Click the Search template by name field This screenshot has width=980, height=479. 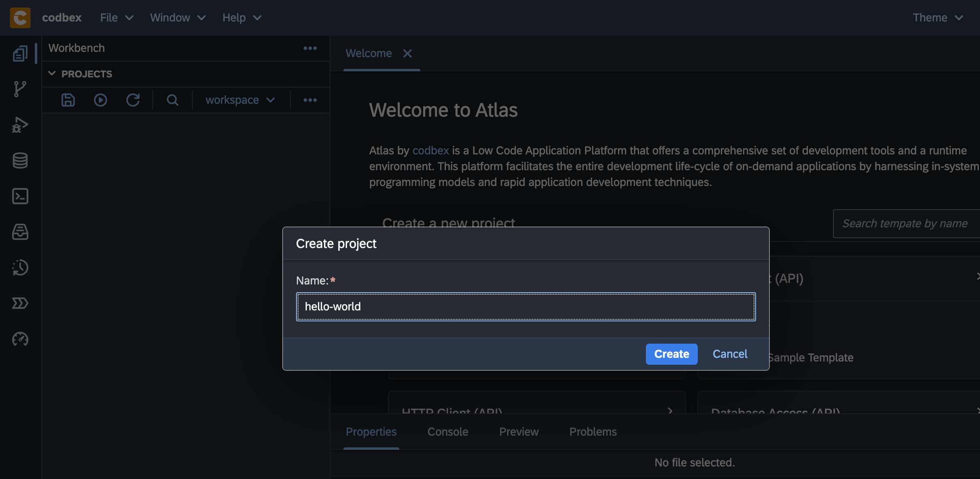pyautogui.click(x=906, y=224)
